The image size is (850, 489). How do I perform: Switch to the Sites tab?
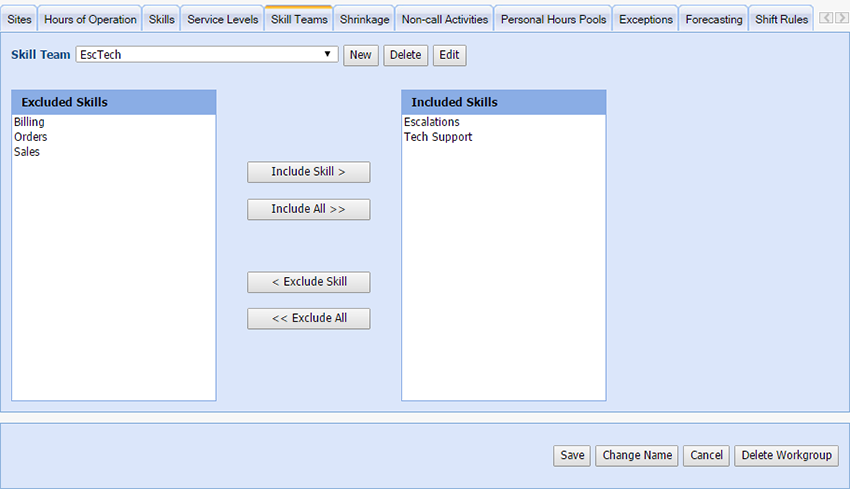click(19, 19)
